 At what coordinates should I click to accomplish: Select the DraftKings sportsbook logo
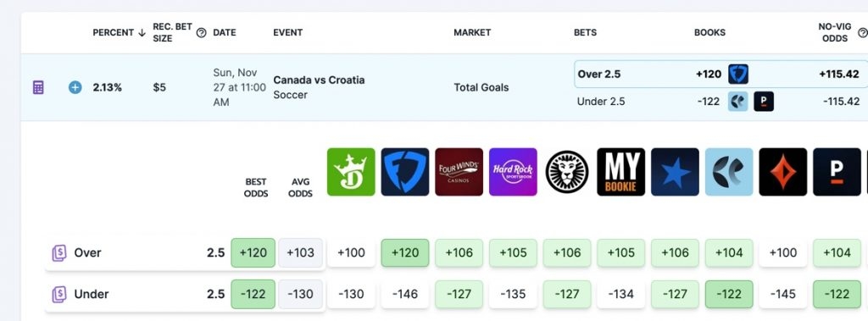[351, 172]
